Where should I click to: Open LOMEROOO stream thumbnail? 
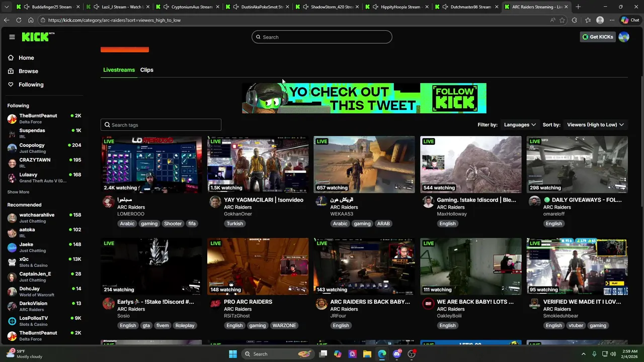[151, 164]
